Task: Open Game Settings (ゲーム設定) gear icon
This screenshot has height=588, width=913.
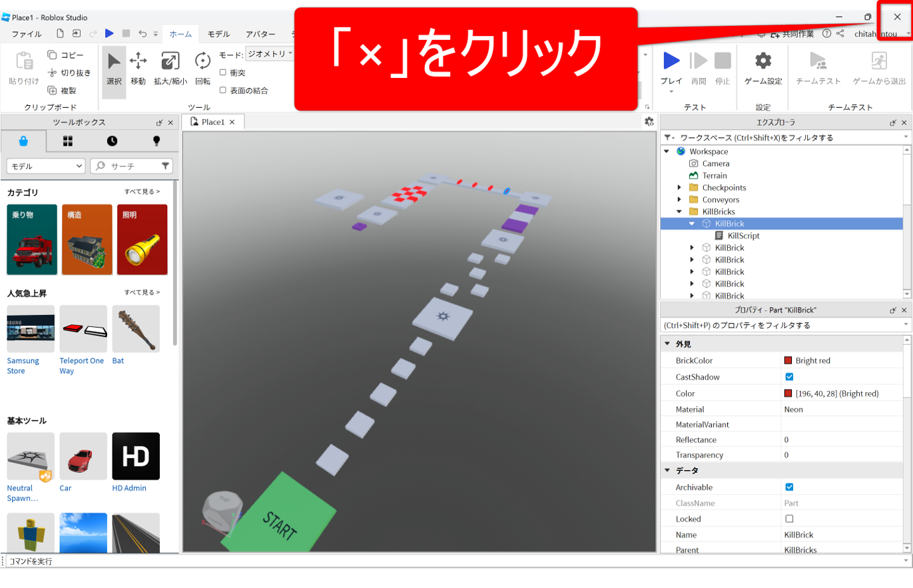Action: pyautogui.click(x=762, y=62)
